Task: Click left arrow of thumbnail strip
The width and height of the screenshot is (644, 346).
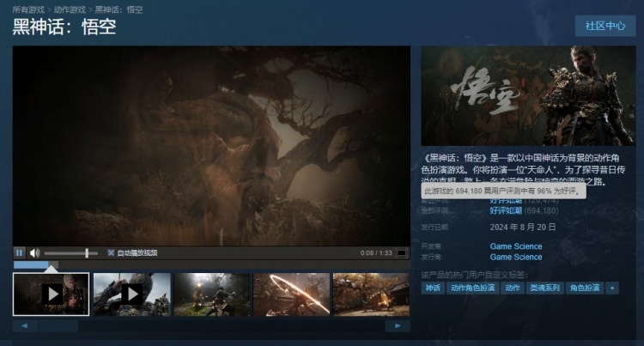Action: pyautogui.click(x=25, y=326)
